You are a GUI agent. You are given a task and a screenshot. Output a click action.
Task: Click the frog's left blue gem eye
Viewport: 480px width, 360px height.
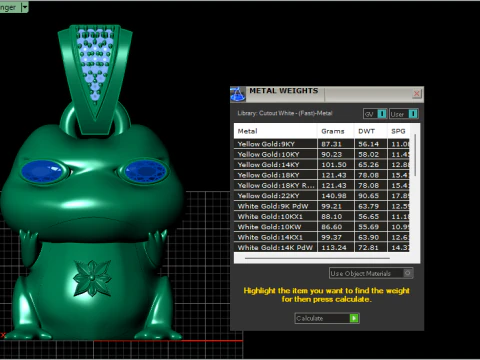tap(43, 171)
